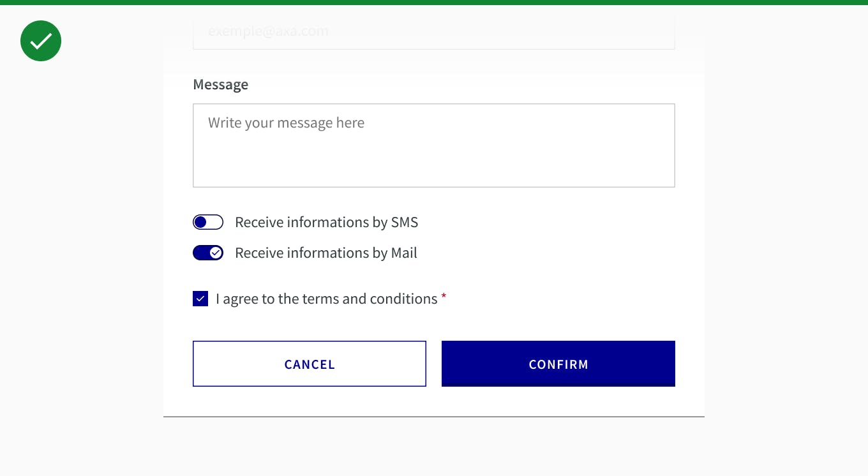Click the checkmark knob of the Mail switch
Screen dimensions: 868x476
216,253
